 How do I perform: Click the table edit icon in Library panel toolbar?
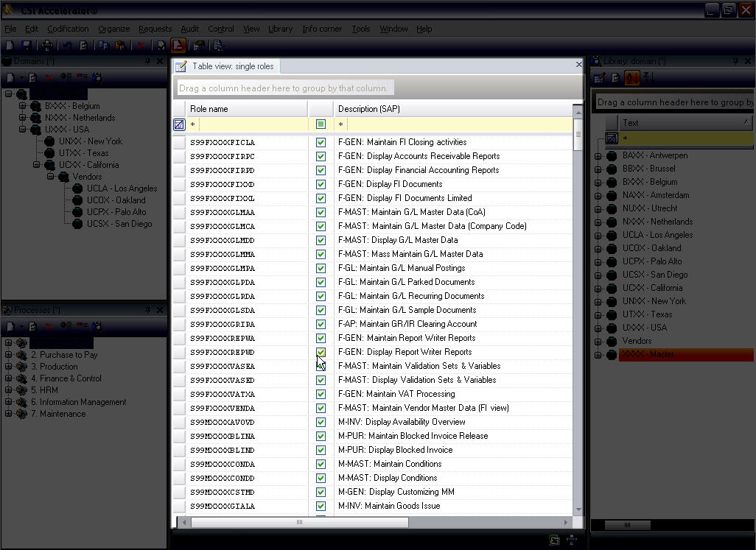coord(599,77)
